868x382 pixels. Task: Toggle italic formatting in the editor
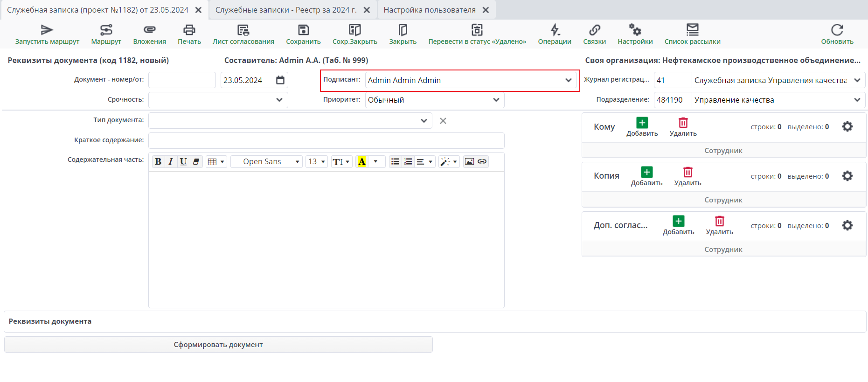(x=171, y=162)
